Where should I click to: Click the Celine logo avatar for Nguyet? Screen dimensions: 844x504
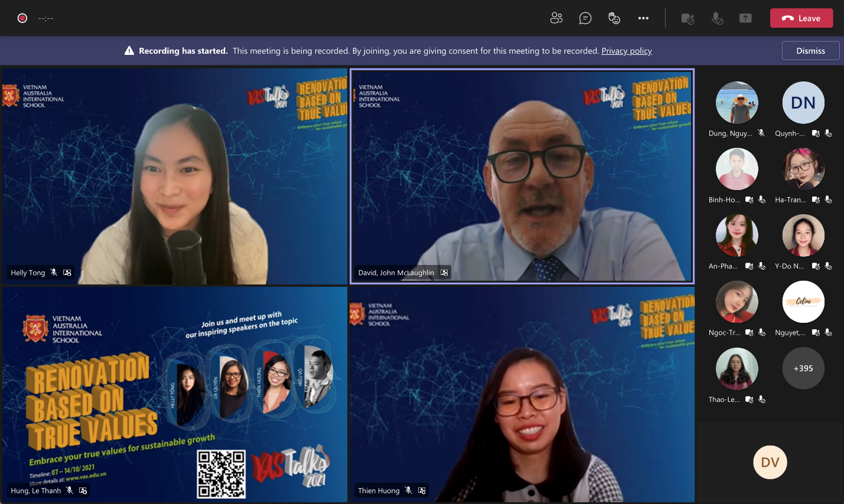(x=803, y=302)
